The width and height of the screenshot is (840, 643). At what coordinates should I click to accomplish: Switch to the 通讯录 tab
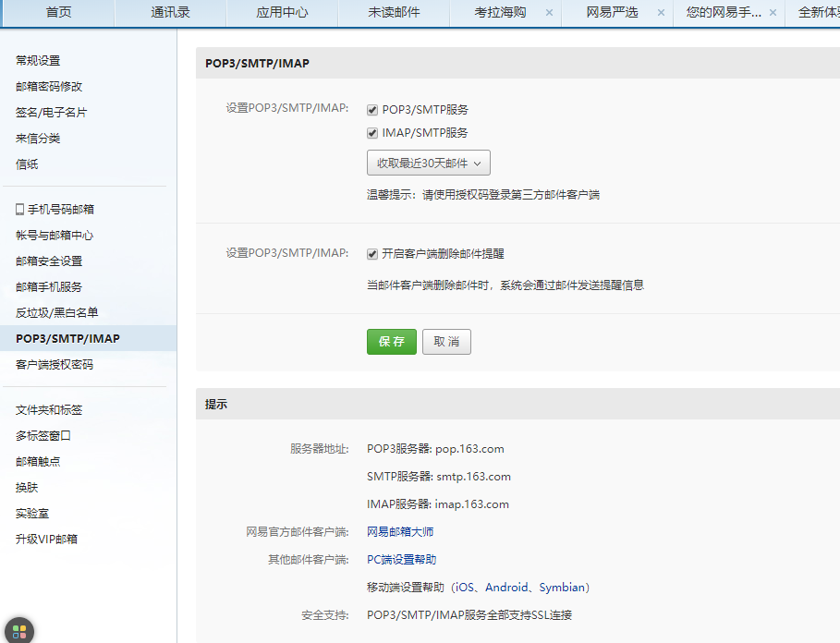[170, 12]
